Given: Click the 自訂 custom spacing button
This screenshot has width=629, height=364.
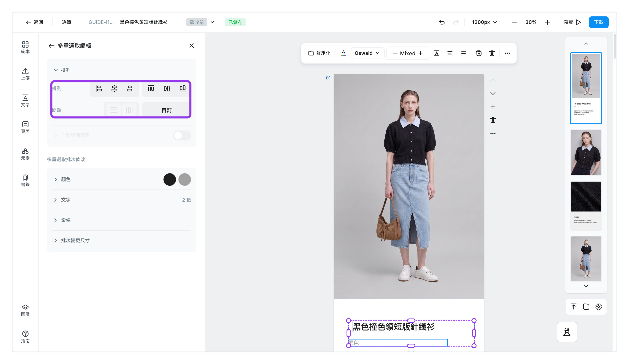Looking at the screenshot, I should point(166,110).
